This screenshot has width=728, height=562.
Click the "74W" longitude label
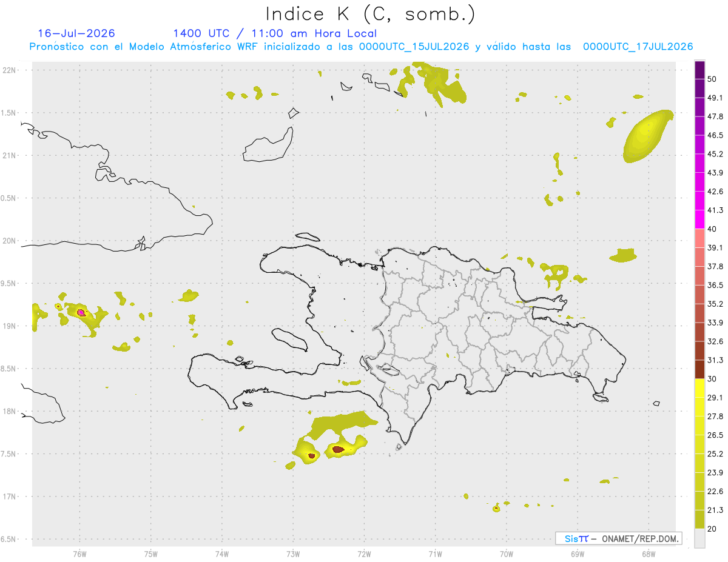(x=222, y=554)
